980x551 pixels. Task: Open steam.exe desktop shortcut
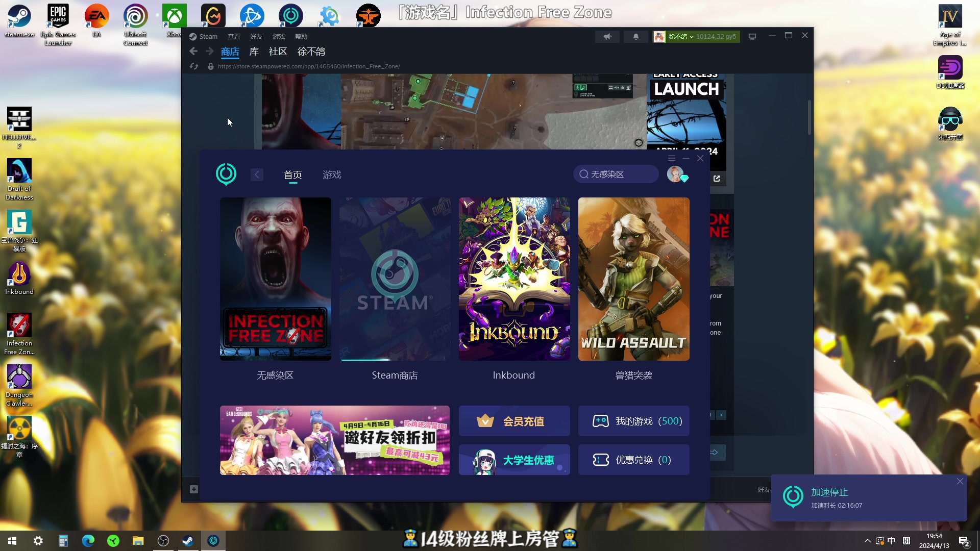(19, 20)
